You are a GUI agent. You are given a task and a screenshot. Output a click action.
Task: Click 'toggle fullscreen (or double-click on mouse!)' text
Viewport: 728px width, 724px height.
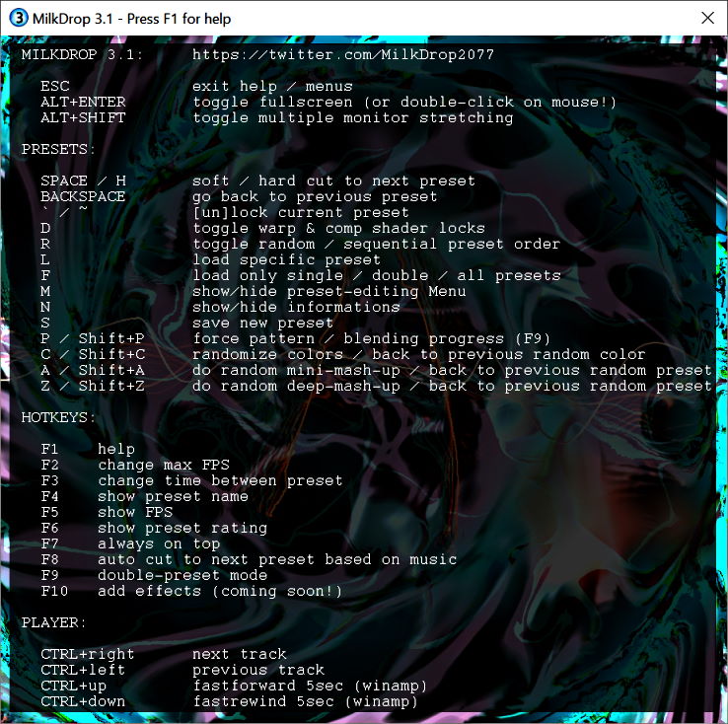pos(404,103)
